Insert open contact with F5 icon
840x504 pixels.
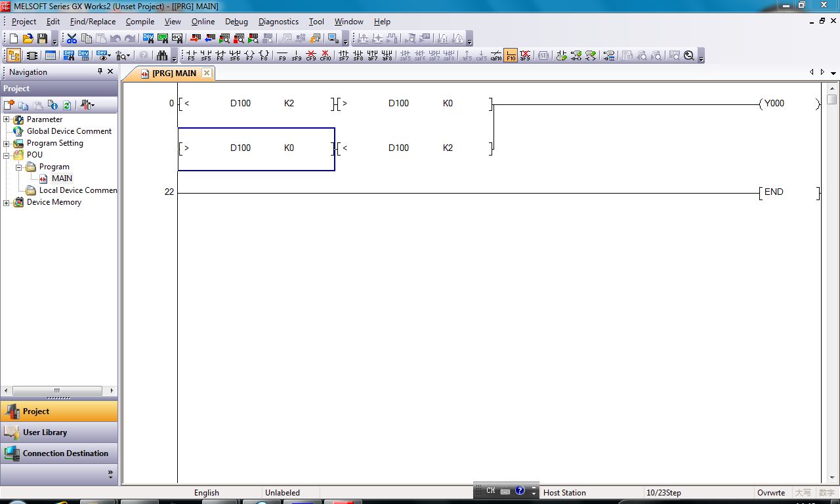[x=191, y=56]
